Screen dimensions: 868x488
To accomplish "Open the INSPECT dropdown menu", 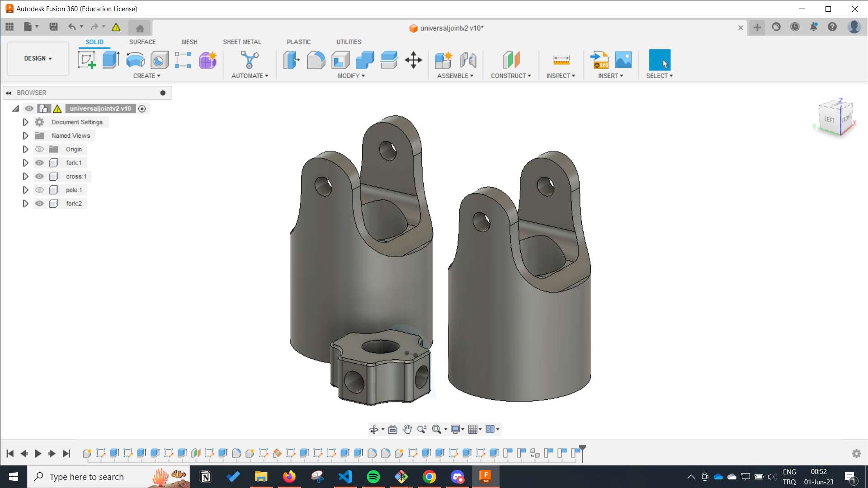I will 561,76.
